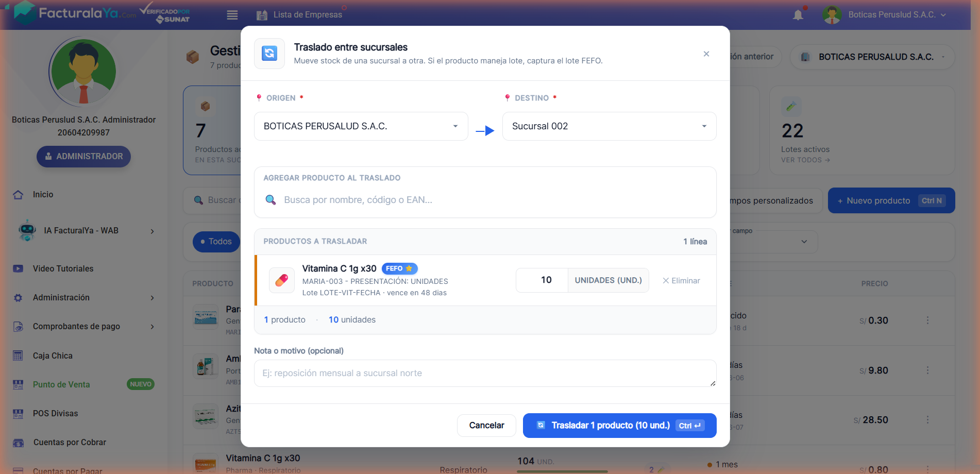Viewport: 980px width, 474px height.
Task: Click the Lista de Empresas link
Action: click(308, 15)
